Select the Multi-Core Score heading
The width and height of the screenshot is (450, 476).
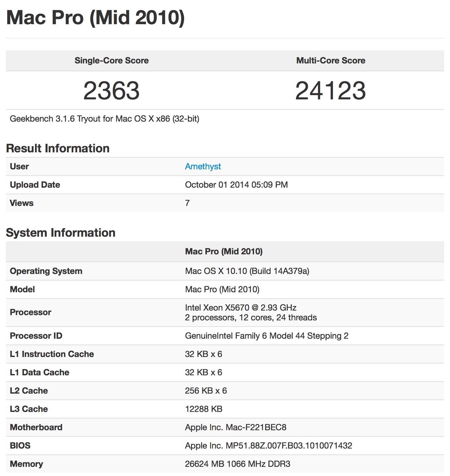pyautogui.click(x=331, y=60)
